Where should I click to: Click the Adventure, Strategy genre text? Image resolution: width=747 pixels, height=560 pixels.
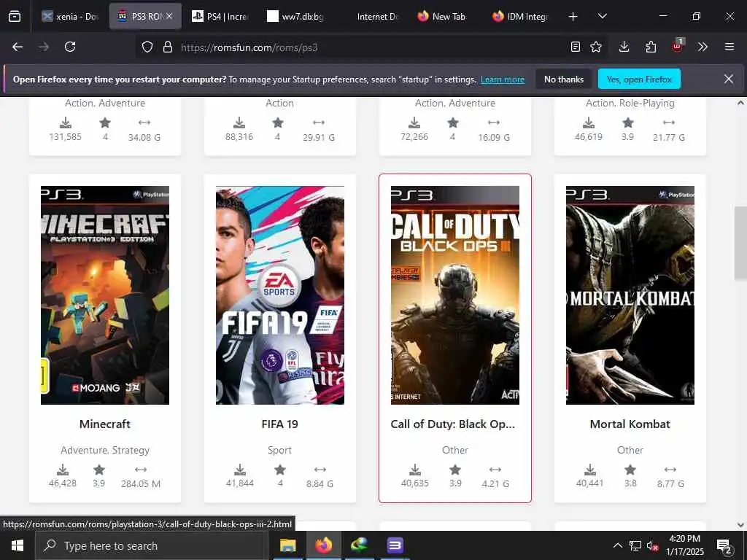[x=105, y=450]
